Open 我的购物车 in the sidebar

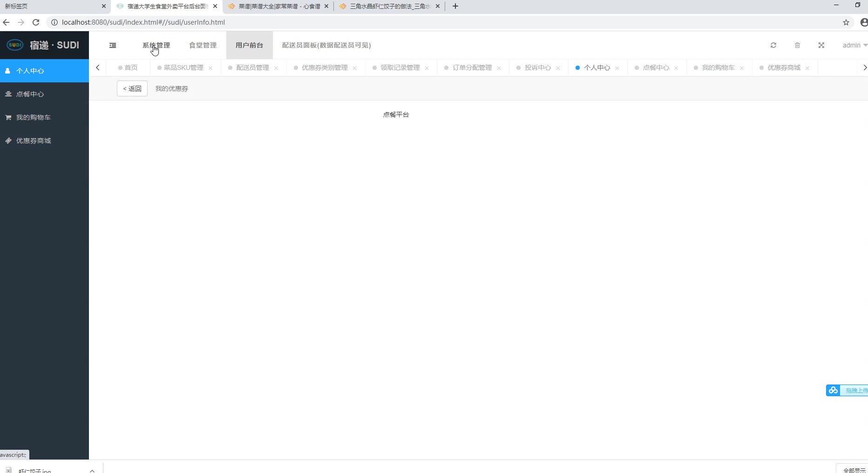coord(44,117)
